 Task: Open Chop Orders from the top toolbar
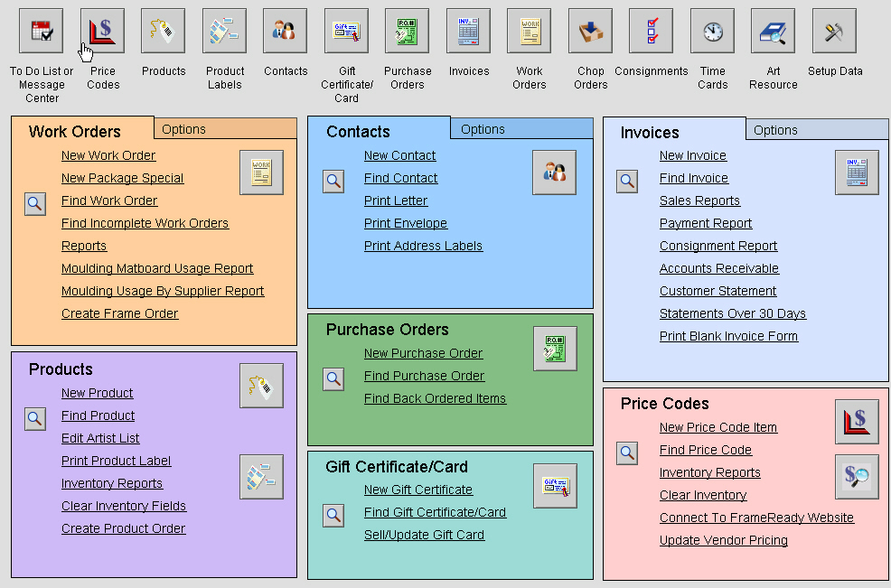pos(589,30)
